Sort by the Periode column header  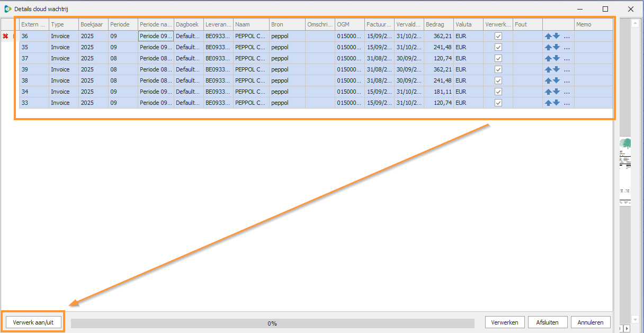pyautogui.click(x=122, y=24)
